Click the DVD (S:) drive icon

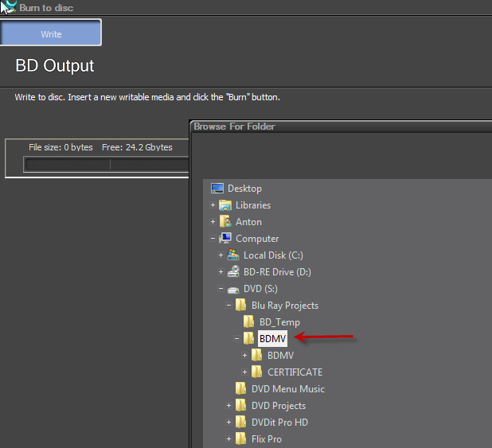[x=233, y=290]
